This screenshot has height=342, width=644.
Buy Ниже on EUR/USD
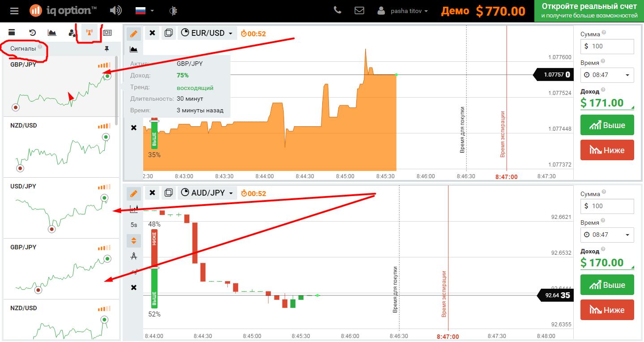[607, 150]
